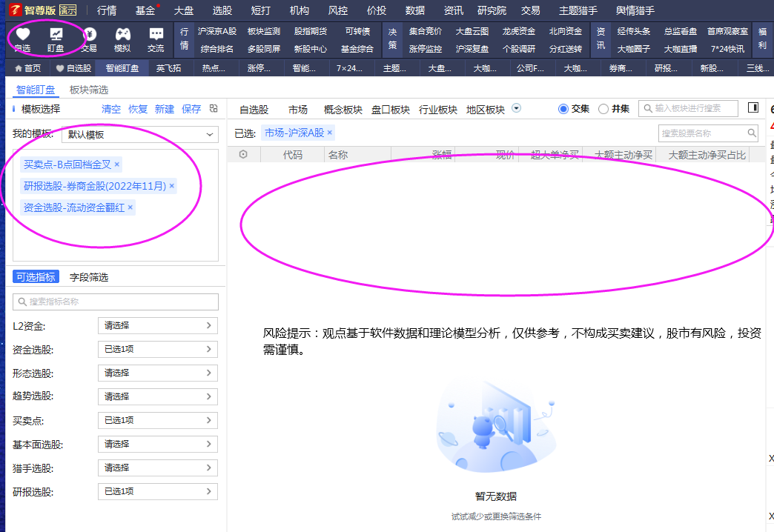The width and height of the screenshot is (774, 532).
Task: Select the 交集 radio button
Action: tap(563, 109)
